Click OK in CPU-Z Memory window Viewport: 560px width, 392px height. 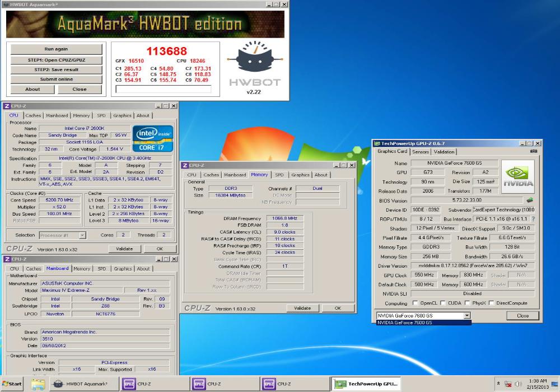(x=338, y=308)
